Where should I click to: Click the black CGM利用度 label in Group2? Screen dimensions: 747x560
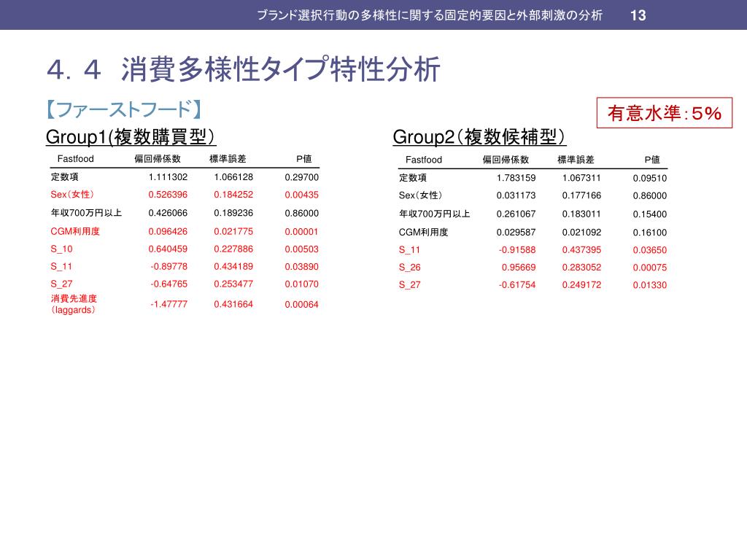424,233
